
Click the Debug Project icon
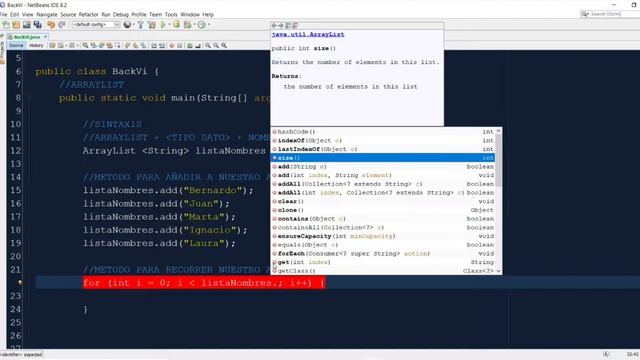(176, 25)
